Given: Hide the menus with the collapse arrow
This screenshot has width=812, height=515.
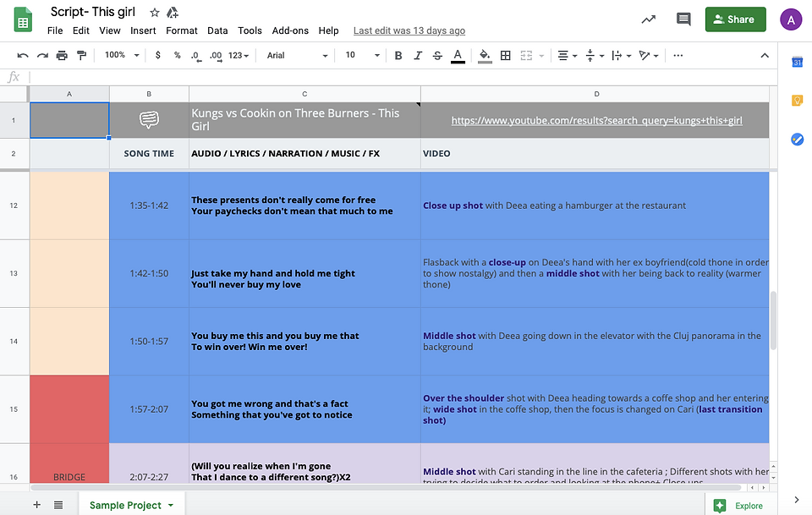Looking at the screenshot, I should point(765,55).
